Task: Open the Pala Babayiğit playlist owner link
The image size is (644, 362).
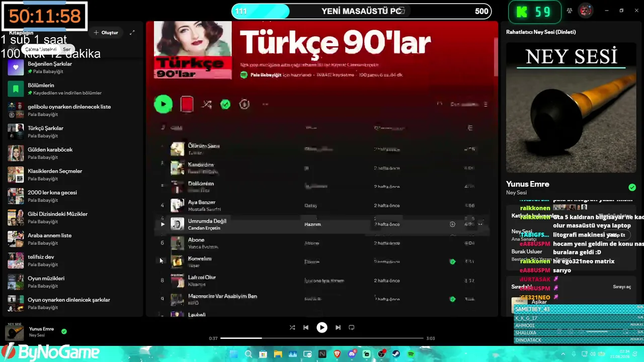Action: (266, 75)
